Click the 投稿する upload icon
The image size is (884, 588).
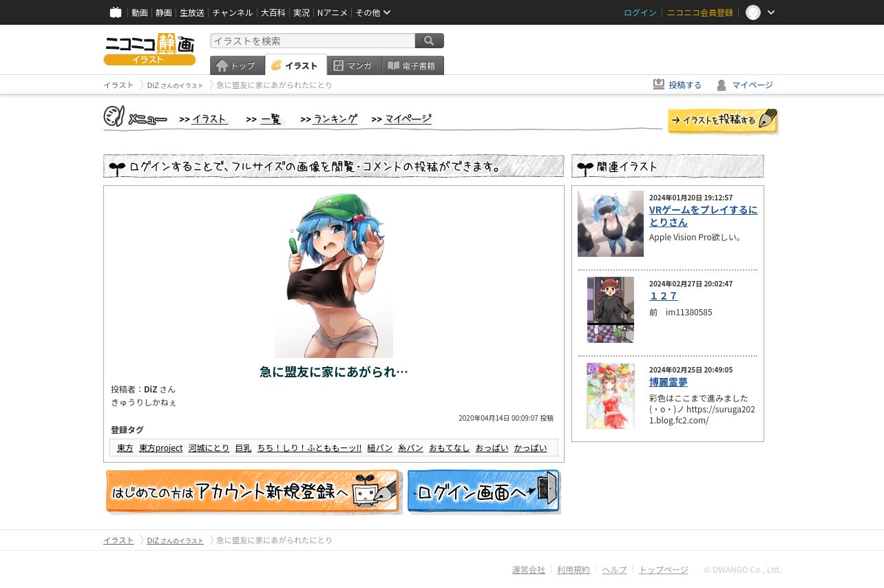coord(659,84)
